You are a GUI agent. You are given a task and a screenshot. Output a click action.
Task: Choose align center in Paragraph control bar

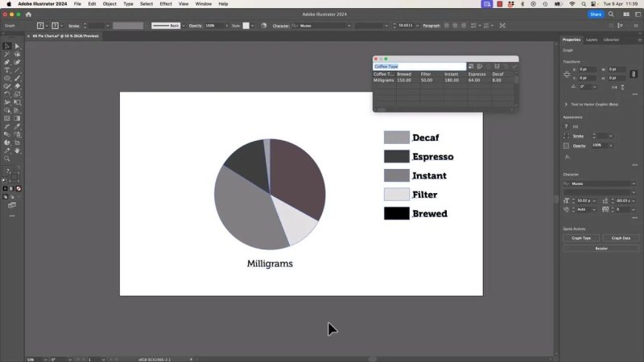(x=455, y=26)
